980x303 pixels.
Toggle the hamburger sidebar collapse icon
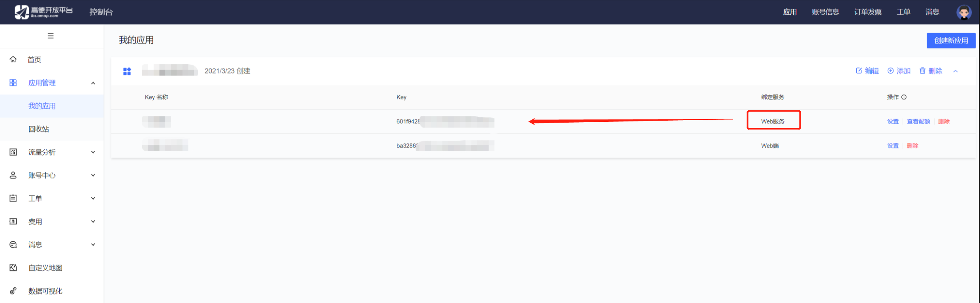[x=51, y=36]
